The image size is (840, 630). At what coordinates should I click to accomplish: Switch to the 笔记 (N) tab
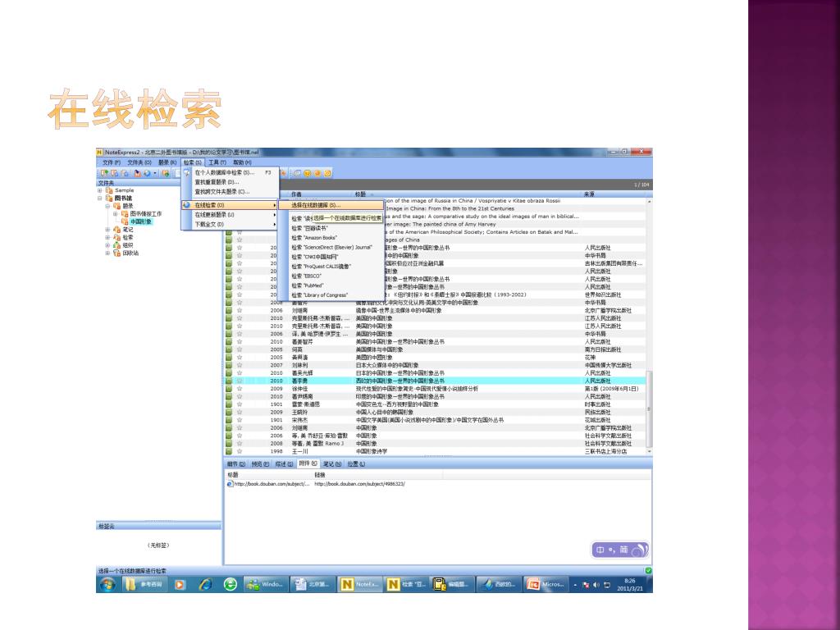[332, 464]
